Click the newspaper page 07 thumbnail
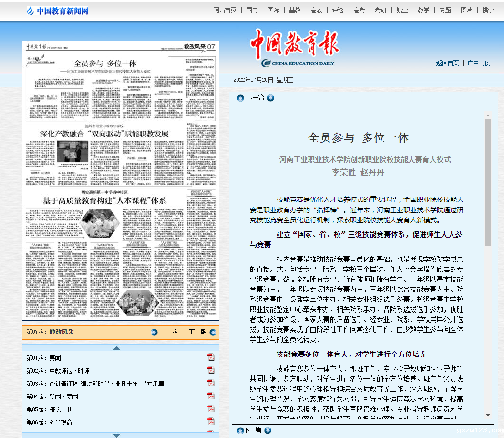 pyautogui.click(x=120, y=180)
